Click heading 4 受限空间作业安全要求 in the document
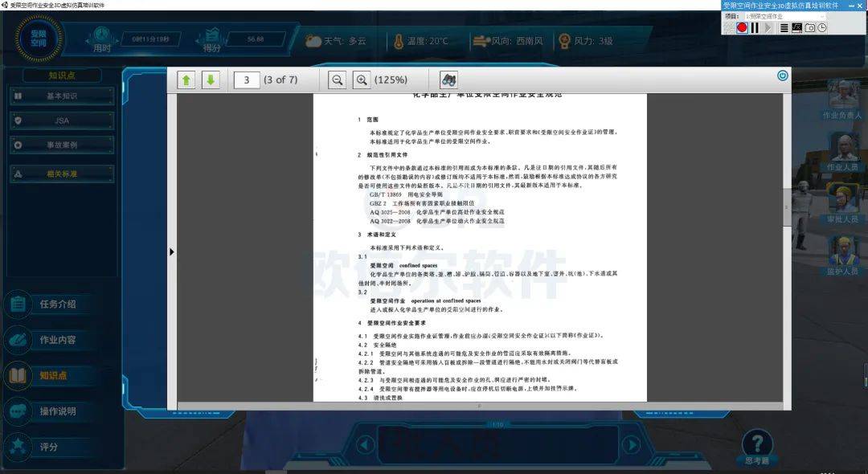Screen dimensions: 868x474 pyautogui.click(x=392, y=323)
